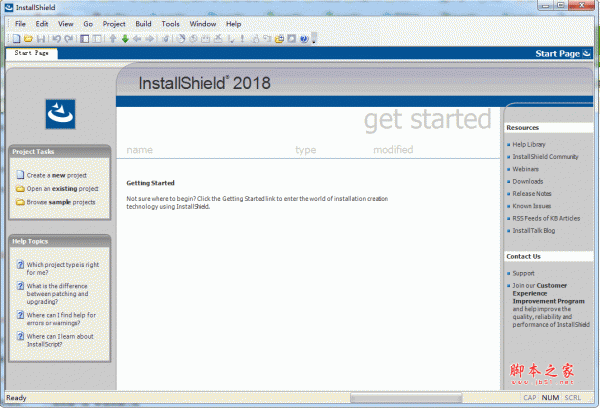The width and height of the screenshot is (600, 408).
Task: Open patching versus upgrading help topic
Action: [57, 294]
